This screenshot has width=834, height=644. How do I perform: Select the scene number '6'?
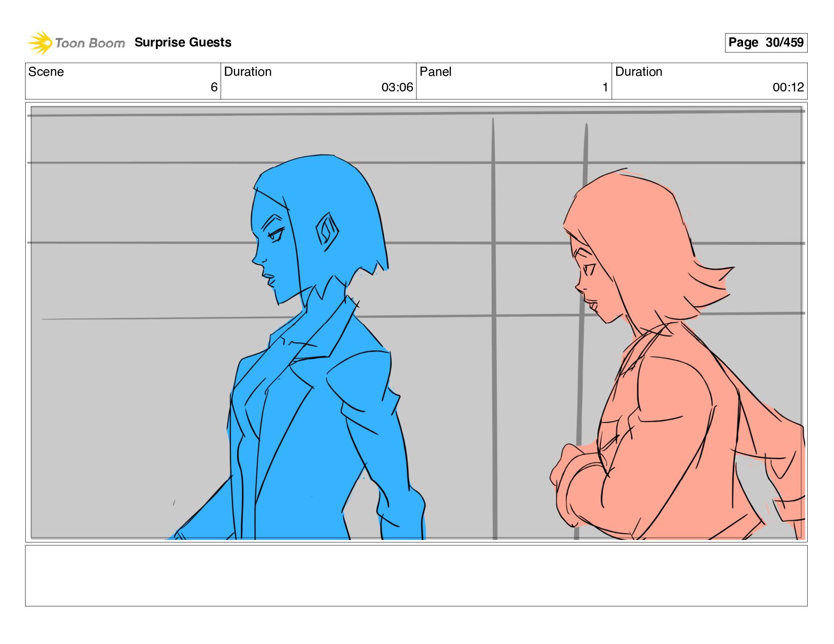[214, 87]
